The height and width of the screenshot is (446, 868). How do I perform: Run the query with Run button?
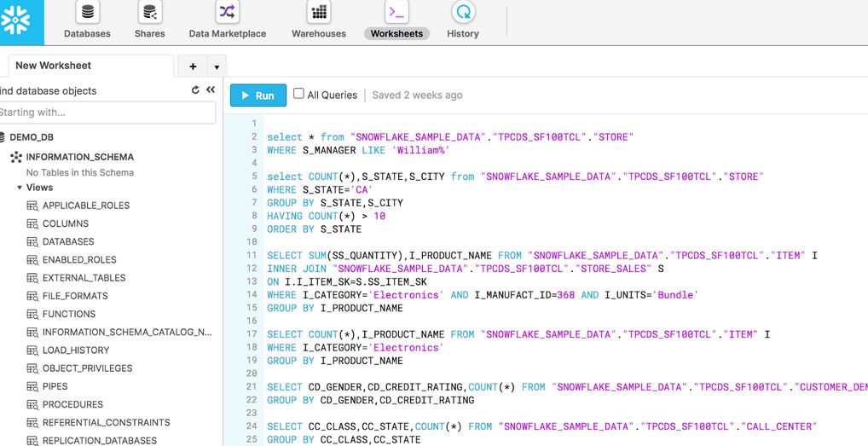pos(258,96)
